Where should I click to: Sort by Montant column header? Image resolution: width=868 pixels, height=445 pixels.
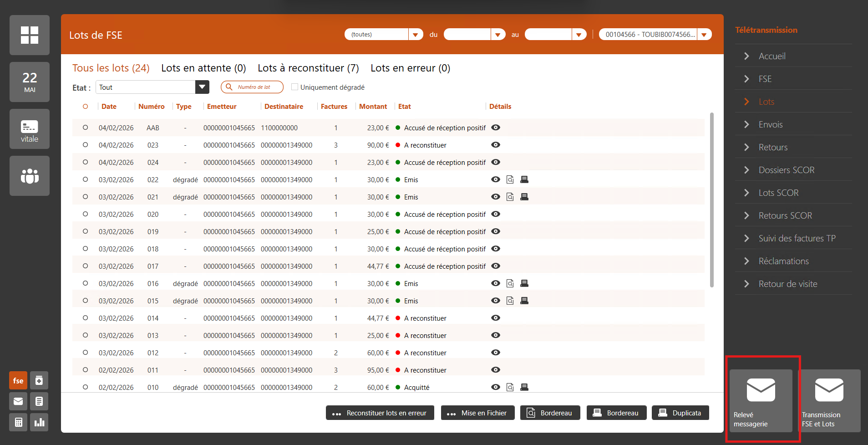coord(373,107)
